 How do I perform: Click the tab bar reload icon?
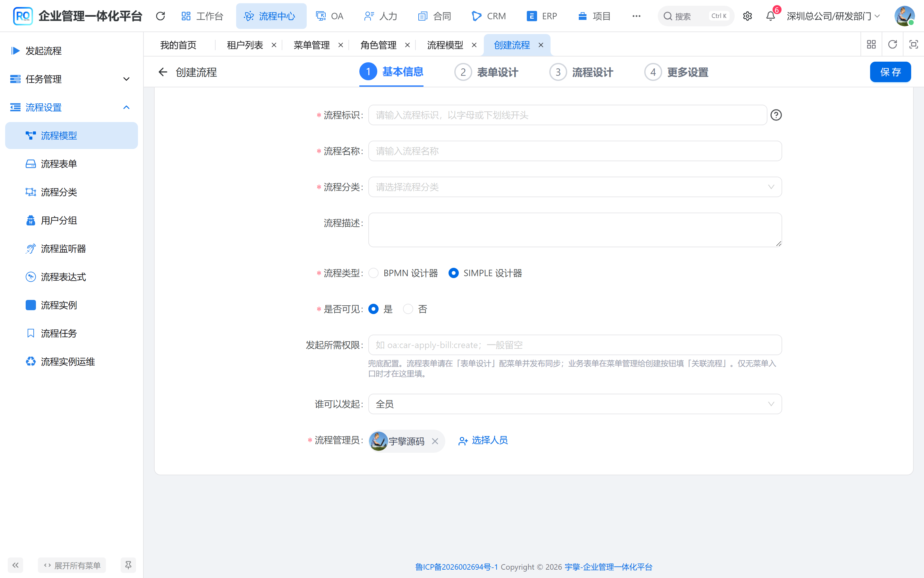892,44
